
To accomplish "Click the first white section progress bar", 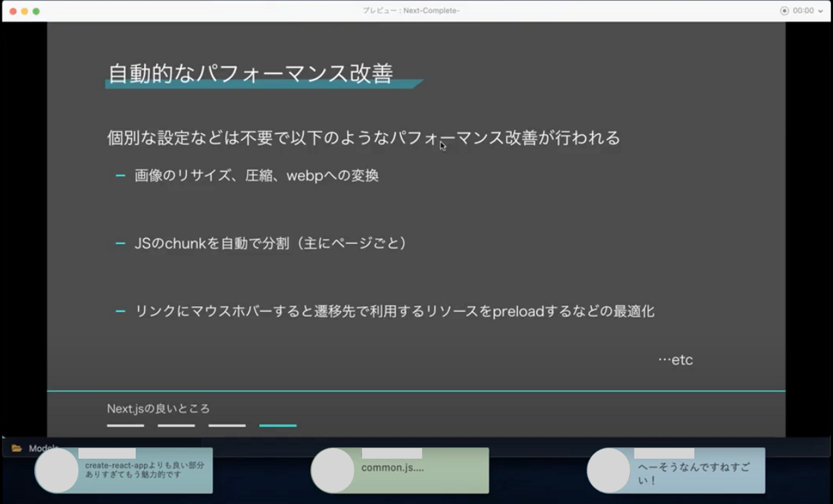I will 126,425.
